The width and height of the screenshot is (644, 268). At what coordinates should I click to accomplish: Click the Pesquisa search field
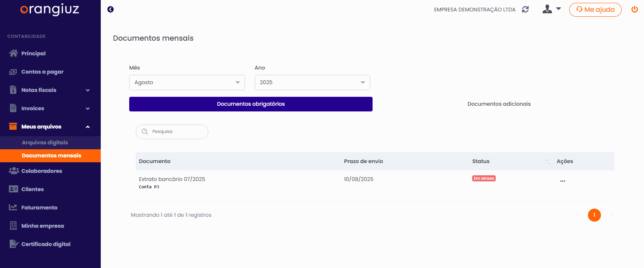[x=172, y=132]
